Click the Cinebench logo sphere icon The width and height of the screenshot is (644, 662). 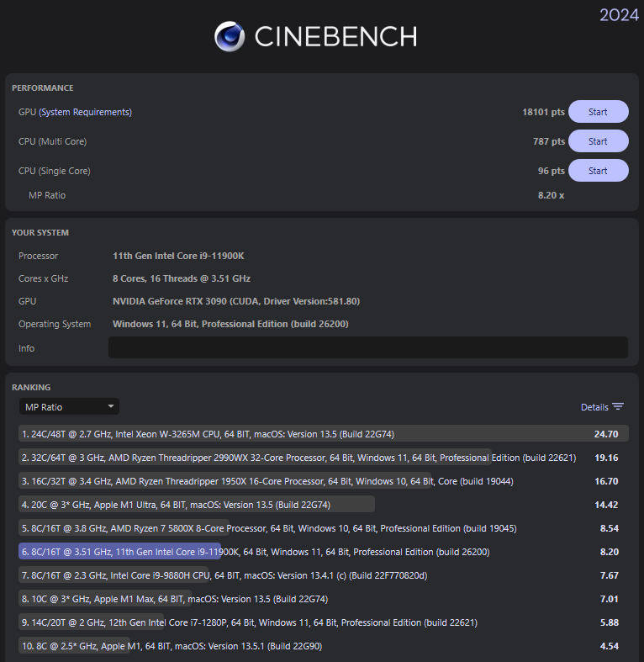click(x=230, y=36)
